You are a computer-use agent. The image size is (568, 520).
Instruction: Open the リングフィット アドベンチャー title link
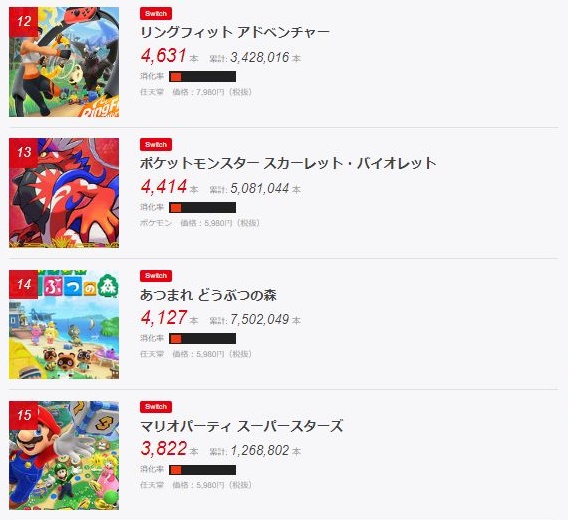click(235, 32)
